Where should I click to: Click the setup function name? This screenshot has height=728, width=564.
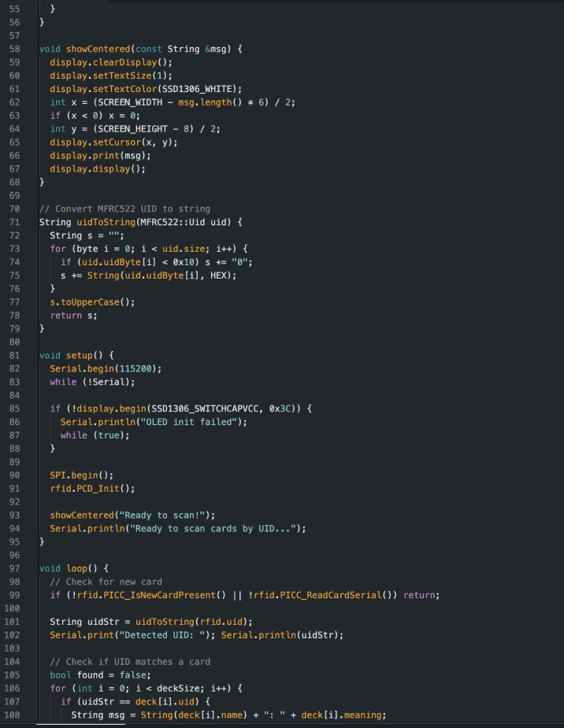coord(79,355)
